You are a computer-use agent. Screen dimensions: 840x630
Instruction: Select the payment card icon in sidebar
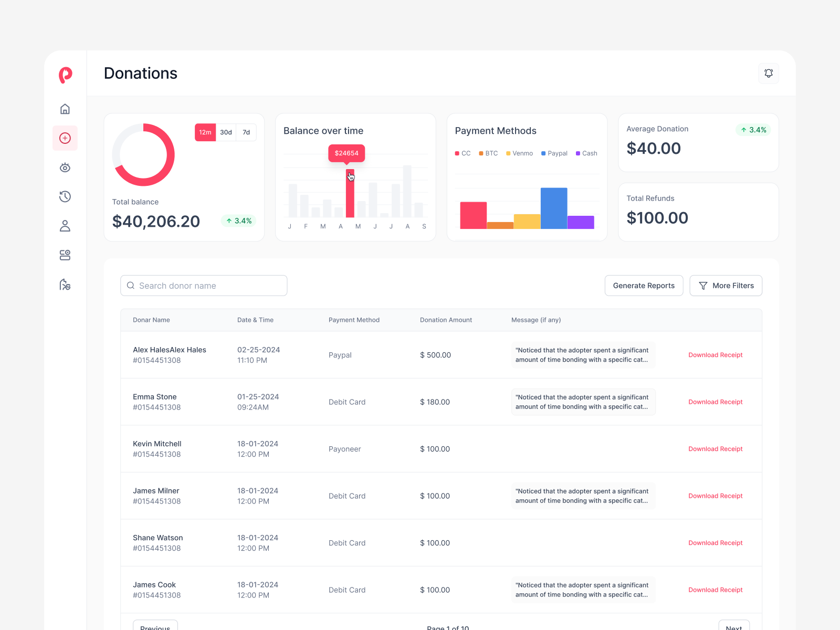tap(65, 255)
